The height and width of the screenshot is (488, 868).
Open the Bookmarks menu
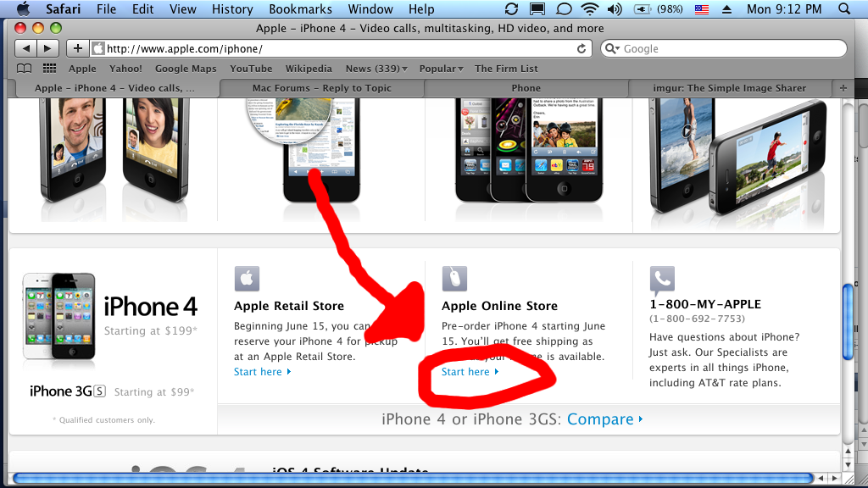[301, 8]
